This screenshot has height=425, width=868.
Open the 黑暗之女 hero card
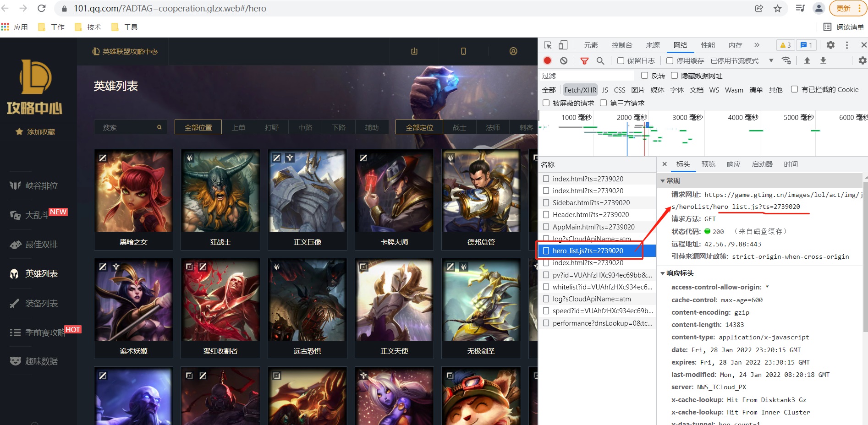tap(133, 199)
